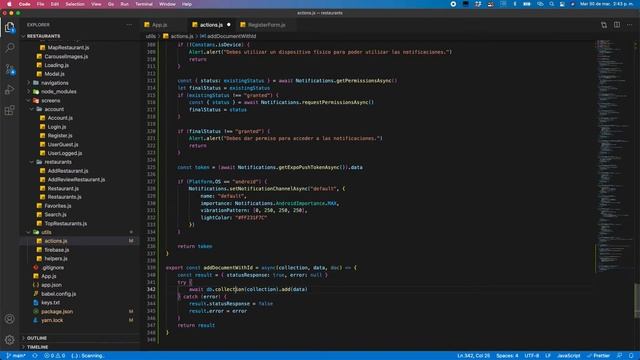Open the Source Control view
The image size is (640, 360).
(9, 69)
